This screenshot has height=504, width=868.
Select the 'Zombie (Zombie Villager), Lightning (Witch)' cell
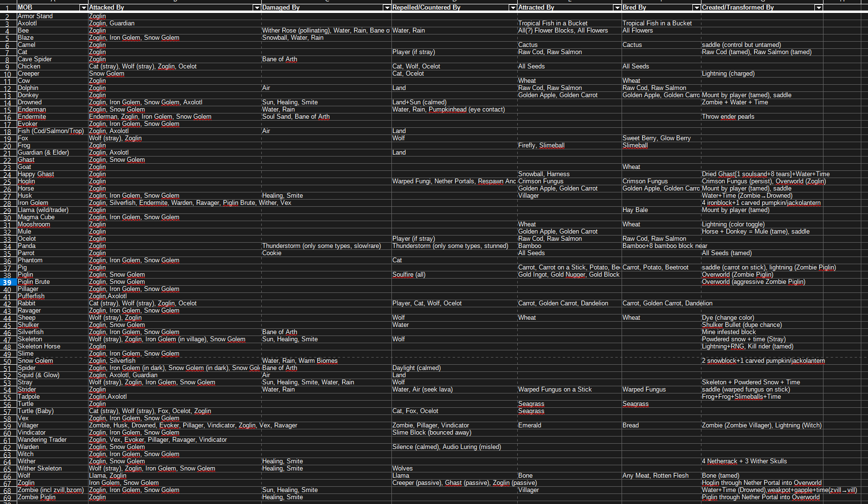[x=762, y=426]
